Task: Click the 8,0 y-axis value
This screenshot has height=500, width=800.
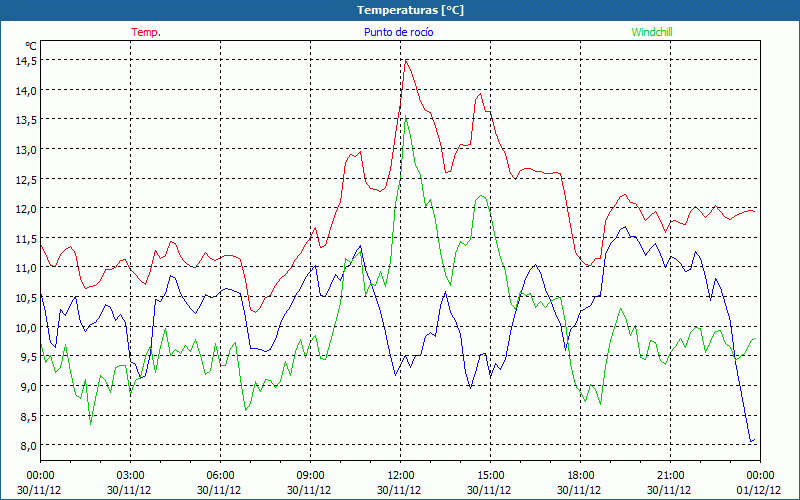Action: point(29,445)
